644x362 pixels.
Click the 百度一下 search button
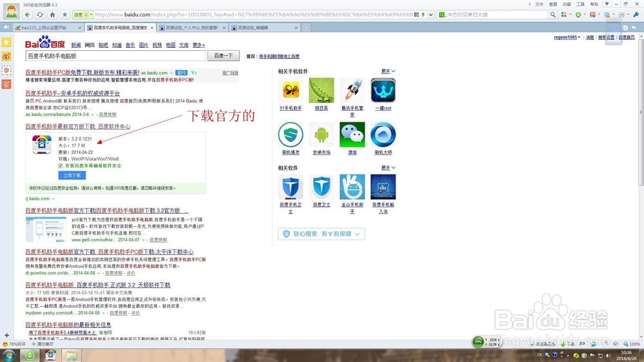[223, 56]
